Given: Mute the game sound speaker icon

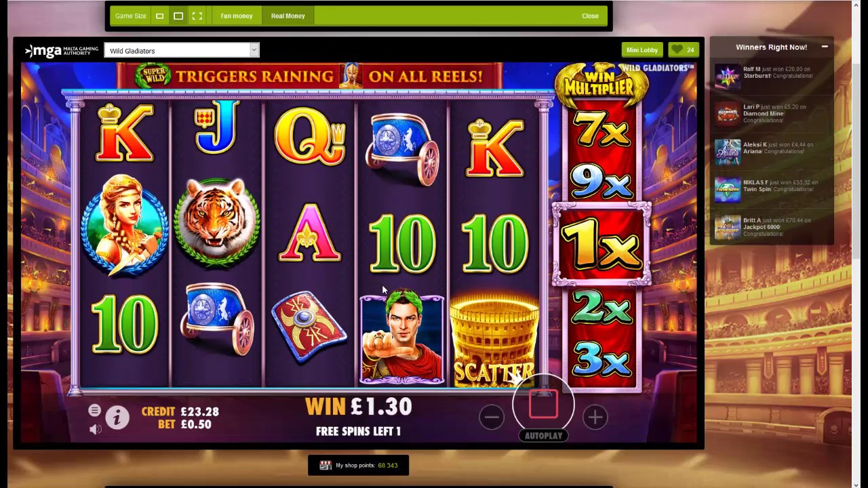Looking at the screenshot, I should point(95,429).
